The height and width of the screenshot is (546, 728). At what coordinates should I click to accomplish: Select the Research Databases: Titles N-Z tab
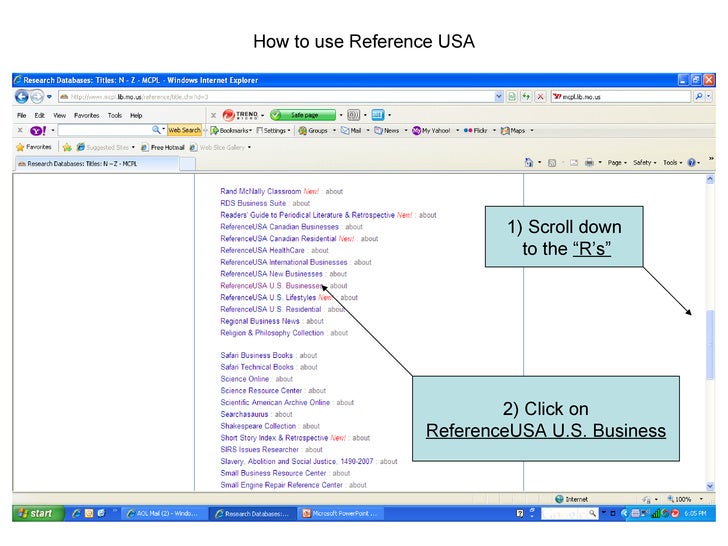point(96,163)
